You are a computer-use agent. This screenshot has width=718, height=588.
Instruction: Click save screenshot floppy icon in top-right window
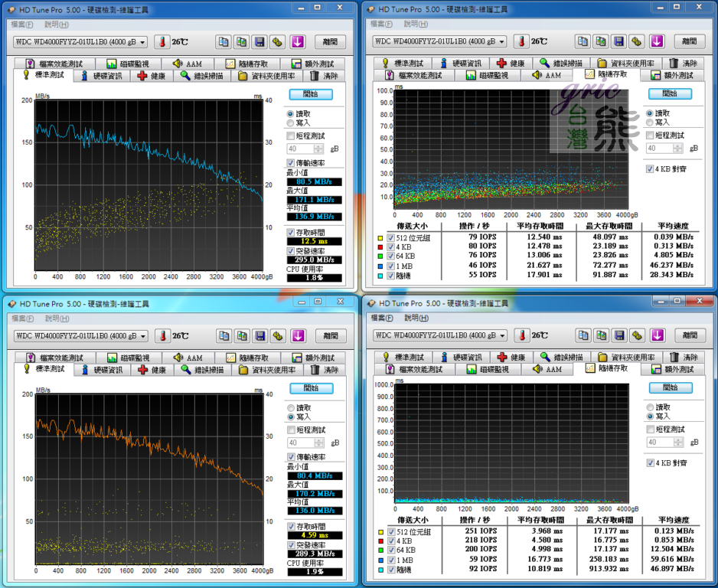tap(618, 42)
